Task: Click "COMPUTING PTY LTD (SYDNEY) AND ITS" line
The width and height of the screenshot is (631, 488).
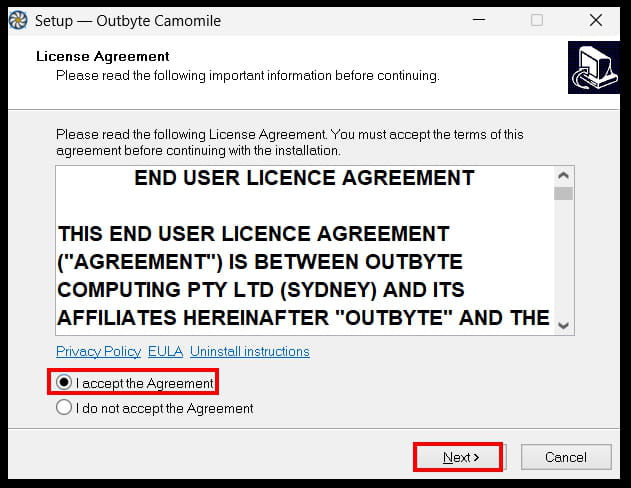Action: coord(261,290)
